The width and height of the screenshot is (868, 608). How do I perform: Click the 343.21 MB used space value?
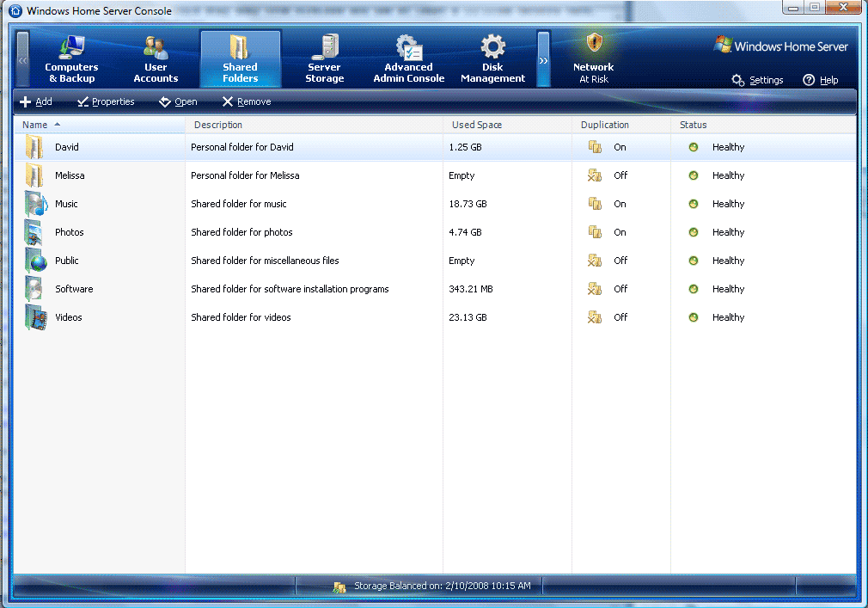click(471, 289)
